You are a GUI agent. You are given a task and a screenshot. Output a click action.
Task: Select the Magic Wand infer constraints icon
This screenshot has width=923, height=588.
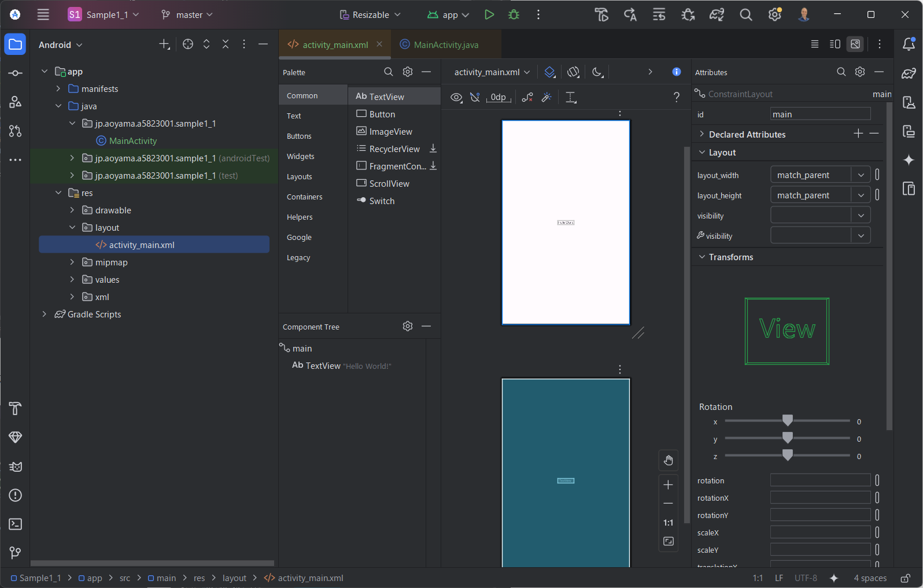tap(547, 97)
